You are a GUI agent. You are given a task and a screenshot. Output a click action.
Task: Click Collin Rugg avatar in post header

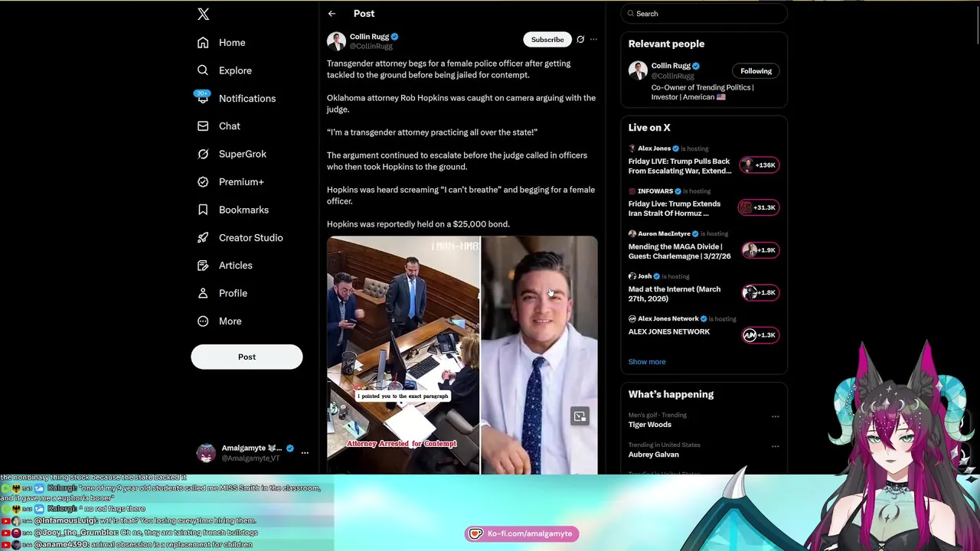(x=336, y=41)
